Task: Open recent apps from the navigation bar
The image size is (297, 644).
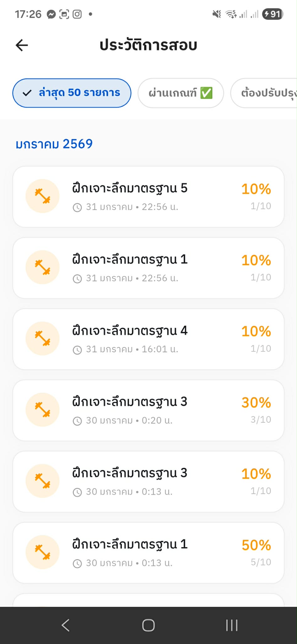Action: (232, 625)
